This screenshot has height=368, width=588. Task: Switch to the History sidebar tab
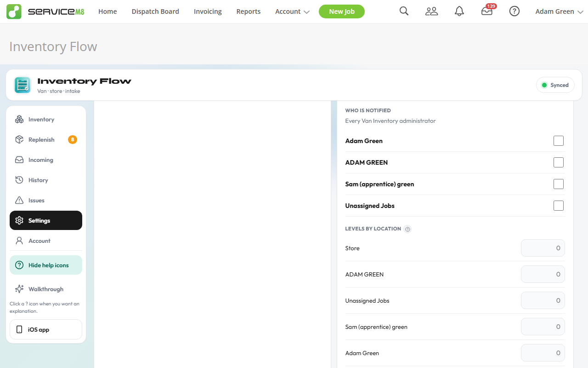46,180
